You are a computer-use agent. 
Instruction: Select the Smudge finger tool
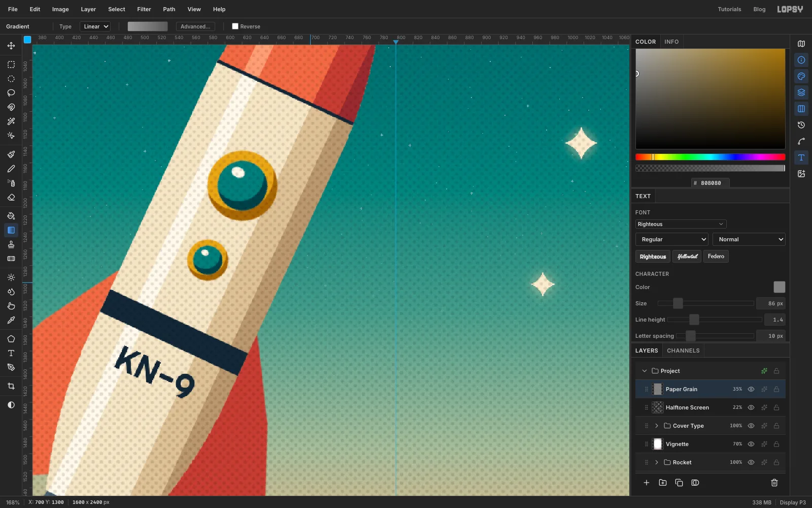[11, 306]
